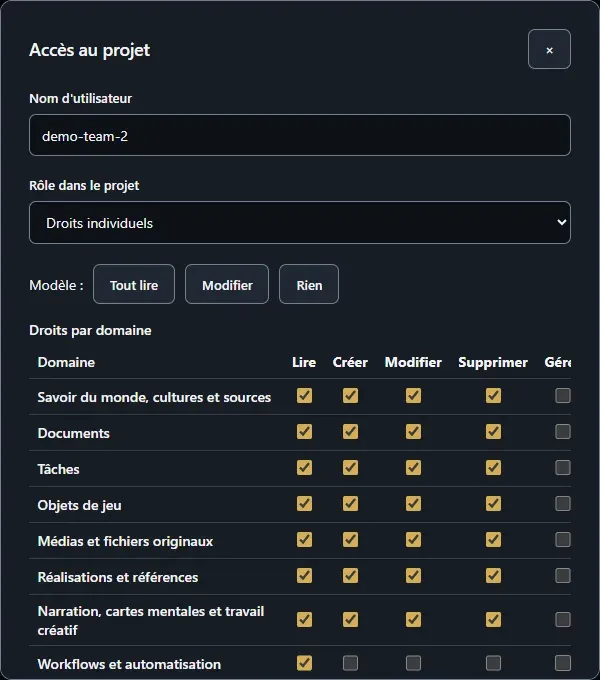Check Gérer for Workflows et automatisation
Screen dimensions: 600x680
point(563,663)
